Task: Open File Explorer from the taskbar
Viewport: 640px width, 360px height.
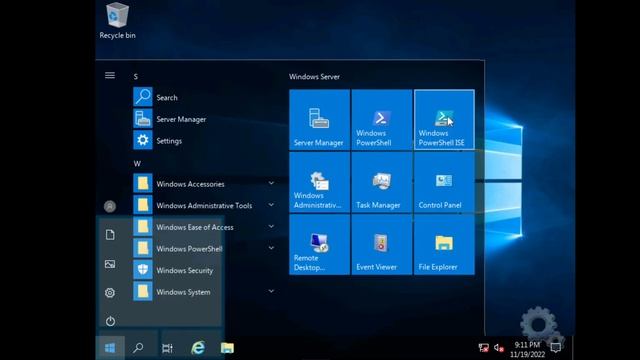Action: click(227, 348)
